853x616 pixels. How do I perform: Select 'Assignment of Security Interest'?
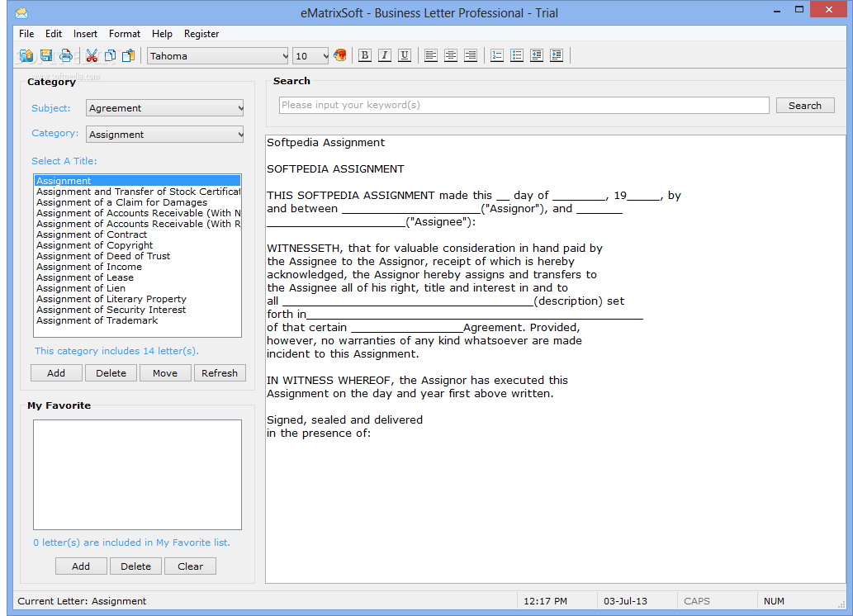click(x=138, y=310)
